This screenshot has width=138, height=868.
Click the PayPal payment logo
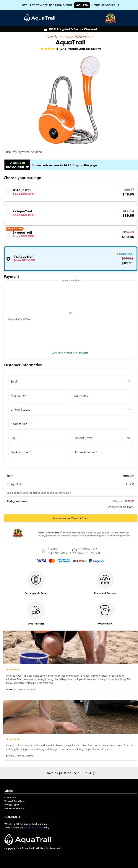point(97,561)
